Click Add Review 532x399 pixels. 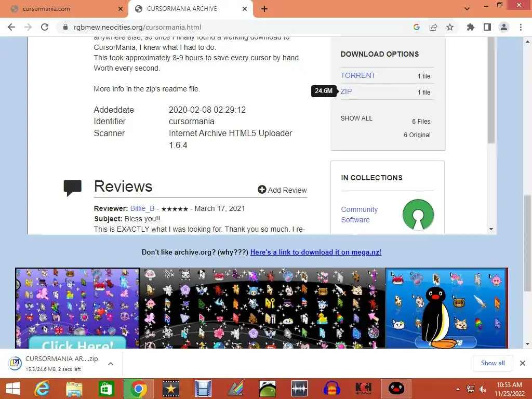[282, 190]
